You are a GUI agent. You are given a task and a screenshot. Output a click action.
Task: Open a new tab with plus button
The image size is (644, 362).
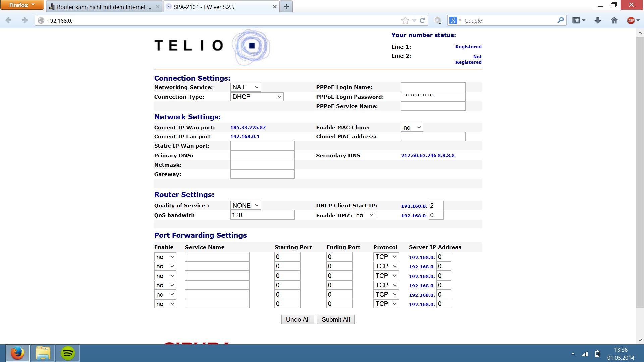point(286,7)
